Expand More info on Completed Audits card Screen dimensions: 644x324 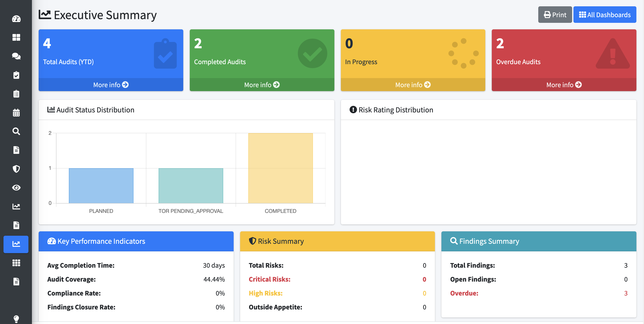pyautogui.click(x=262, y=85)
